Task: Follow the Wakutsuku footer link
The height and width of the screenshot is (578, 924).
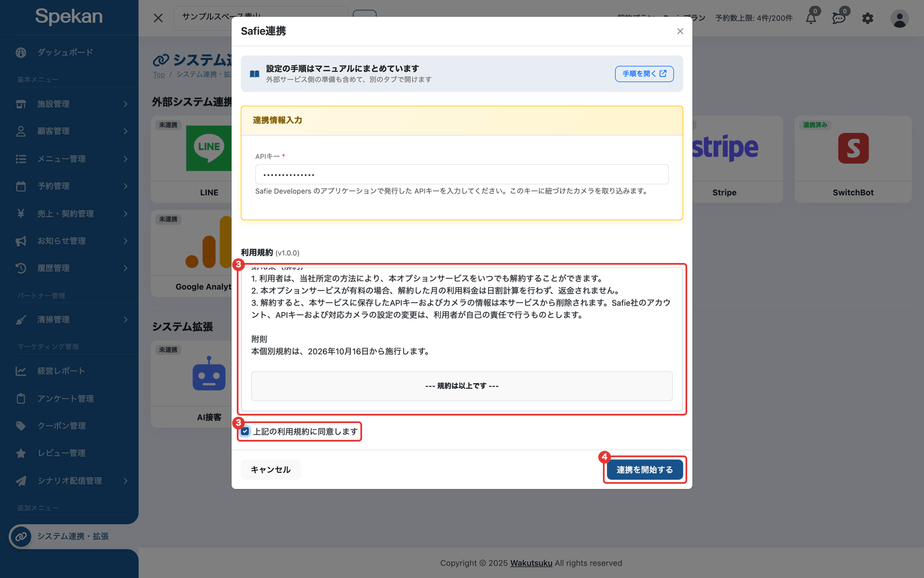Action: click(x=531, y=563)
